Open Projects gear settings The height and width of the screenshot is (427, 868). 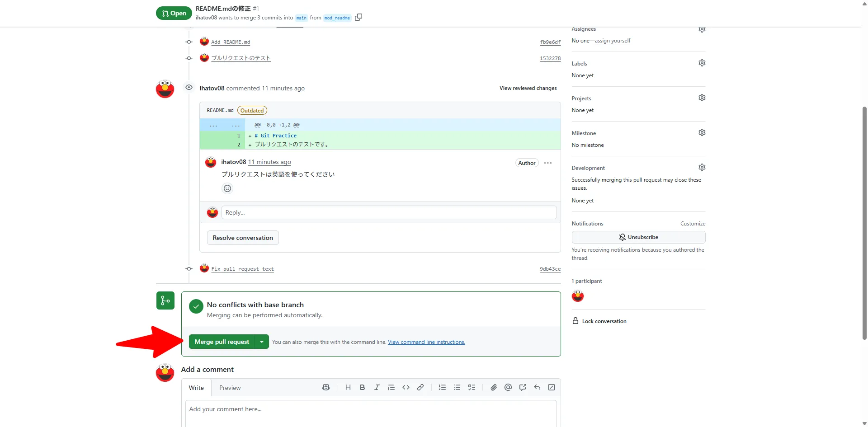(702, 98)
